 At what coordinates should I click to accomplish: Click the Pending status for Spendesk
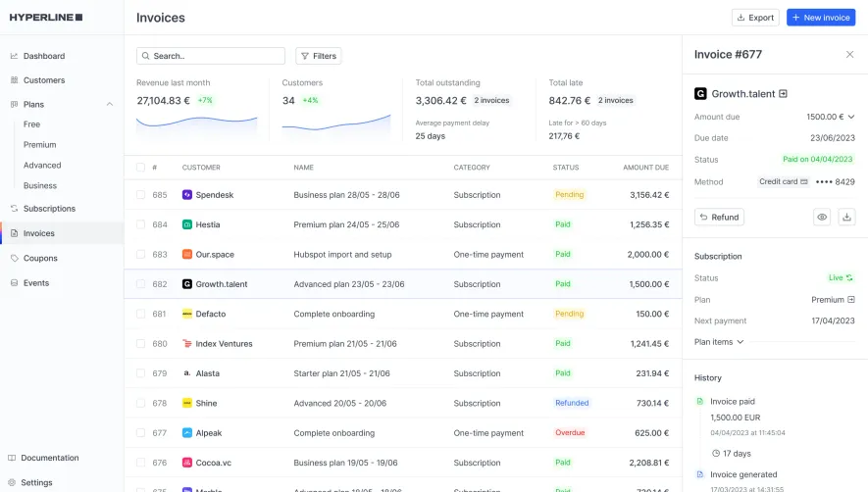pos(569,195)
